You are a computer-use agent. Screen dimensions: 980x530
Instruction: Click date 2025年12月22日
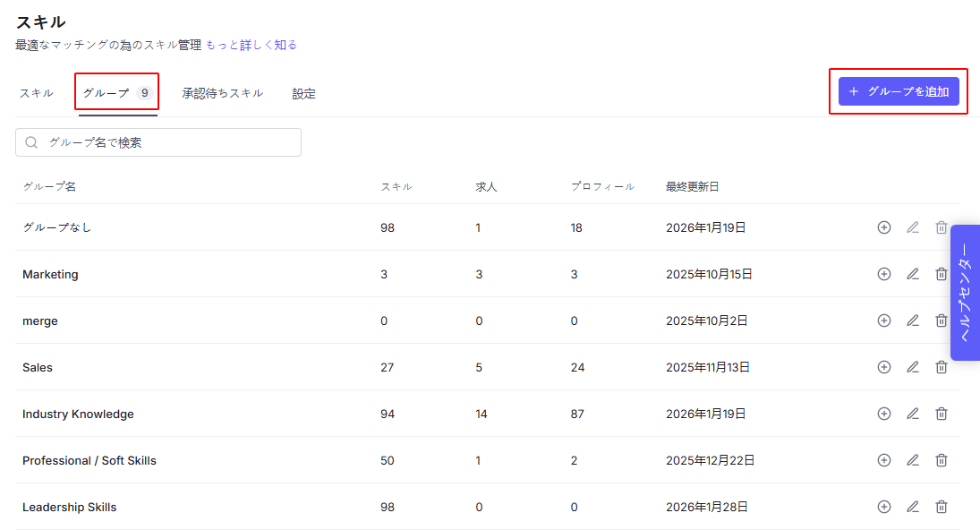tap(711, 461)
